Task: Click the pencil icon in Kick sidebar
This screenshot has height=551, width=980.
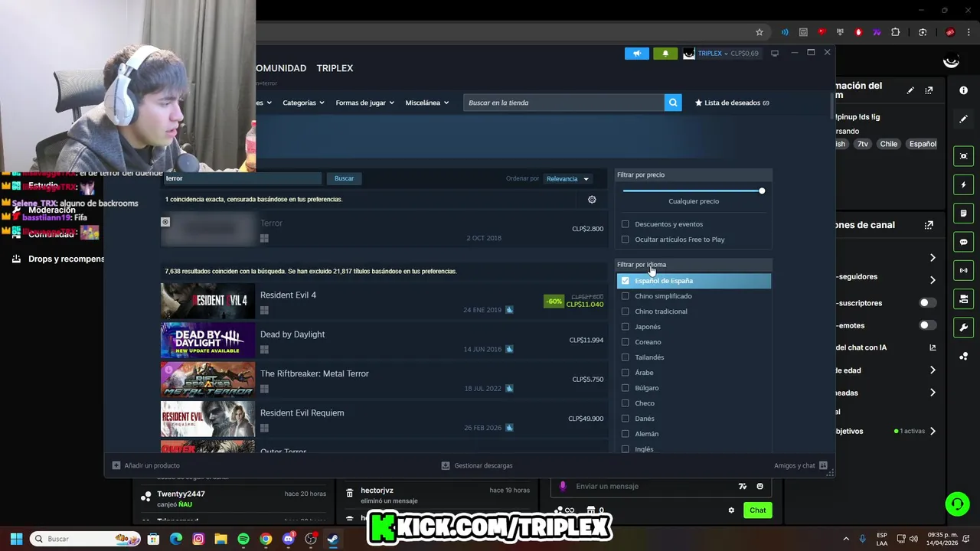Action: pyautogui.click(x=963, y=119)
